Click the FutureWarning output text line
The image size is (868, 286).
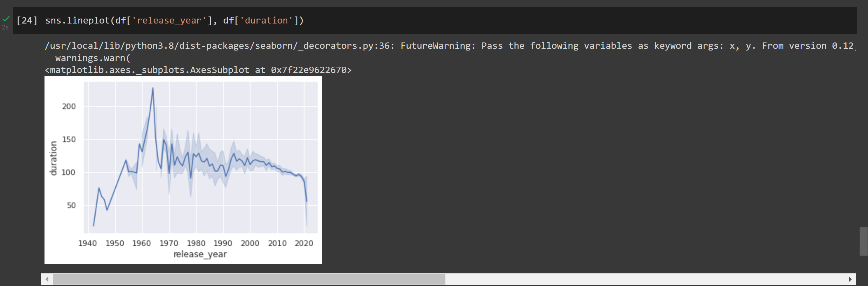[450, 46]
